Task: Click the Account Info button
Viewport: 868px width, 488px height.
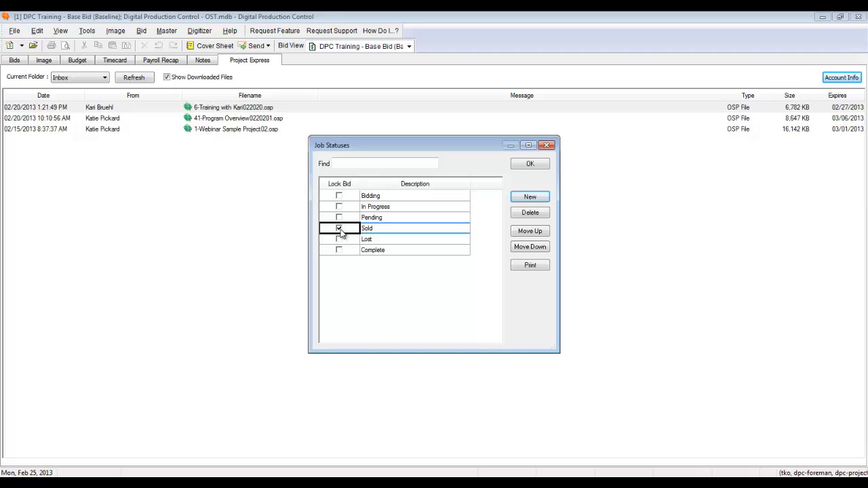Action: click(x=842, y=77)
